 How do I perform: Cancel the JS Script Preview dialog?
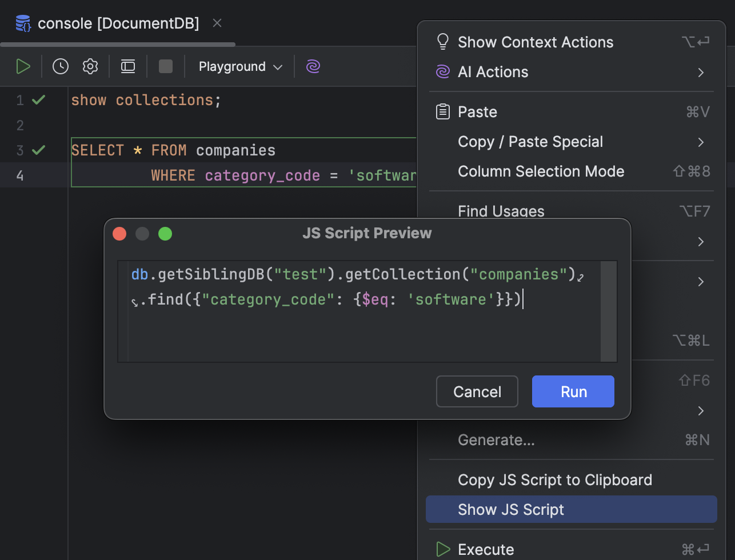point(477,391)
